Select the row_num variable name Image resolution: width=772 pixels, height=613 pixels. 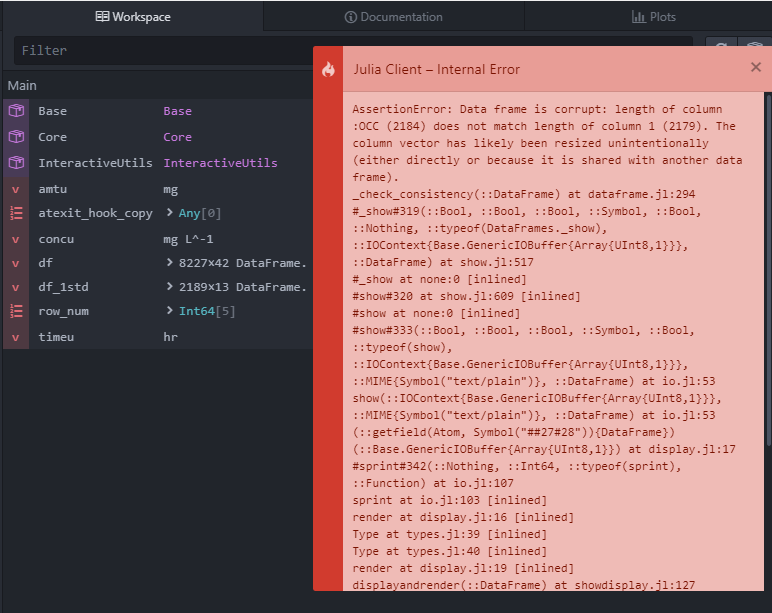(x=64, y=311)
